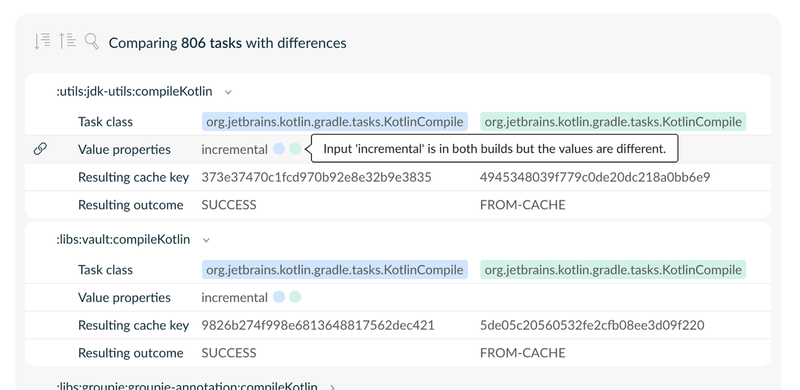This screenshot has width=800, height=390.
Task: Select green KotlinCompile task class in libs:vault
Action: coord(613,270)
